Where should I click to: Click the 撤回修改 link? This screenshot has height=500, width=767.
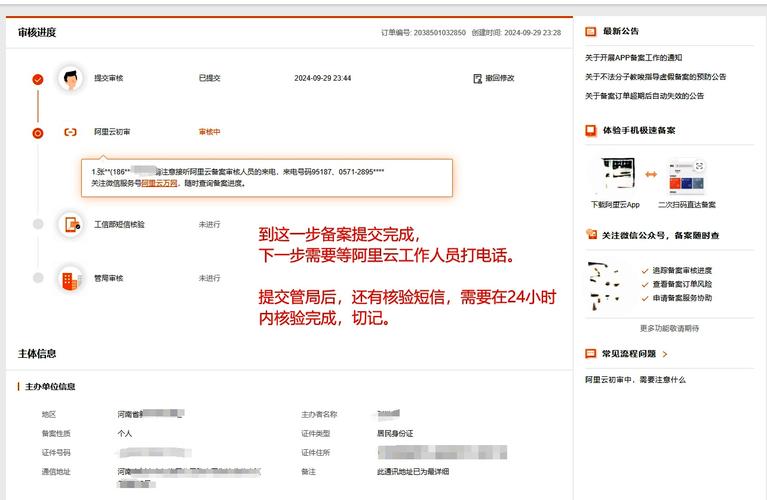tap(499, 78)
